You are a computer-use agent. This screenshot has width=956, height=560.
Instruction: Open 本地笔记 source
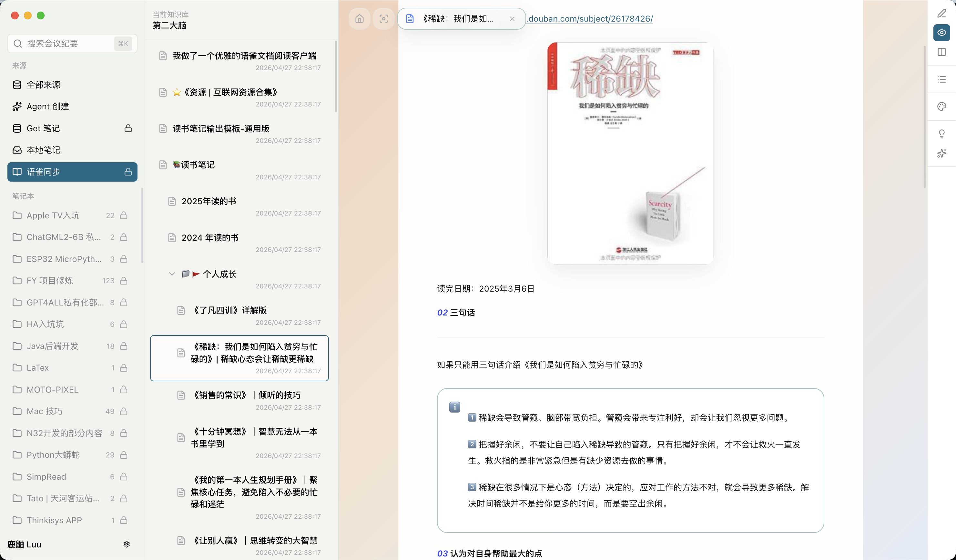[73, 150]
